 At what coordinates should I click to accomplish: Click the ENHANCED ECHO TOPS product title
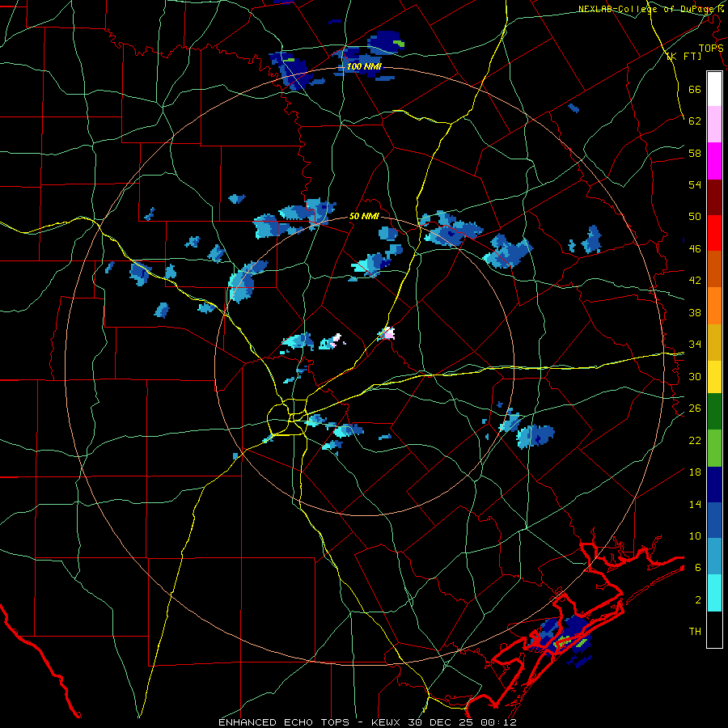coord(288,722)
